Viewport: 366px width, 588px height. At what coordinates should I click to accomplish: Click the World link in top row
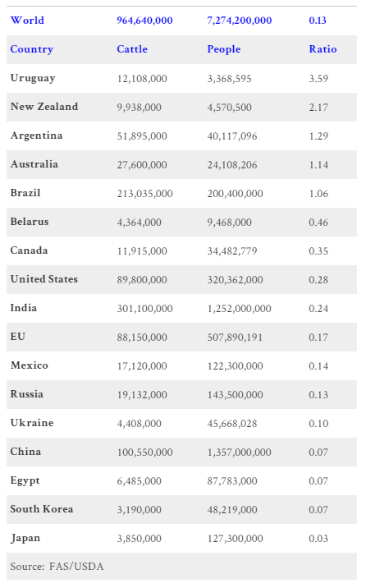27,21
